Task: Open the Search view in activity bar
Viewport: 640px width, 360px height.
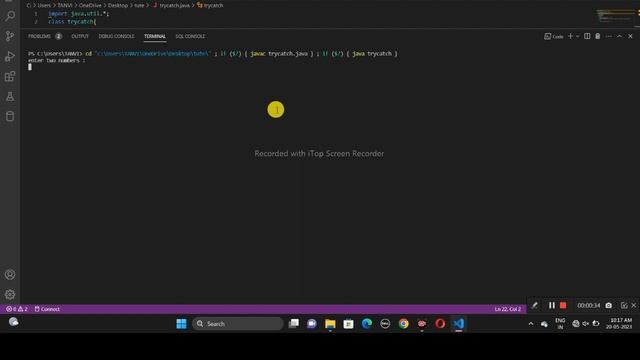Action: (x=10, y=16)
